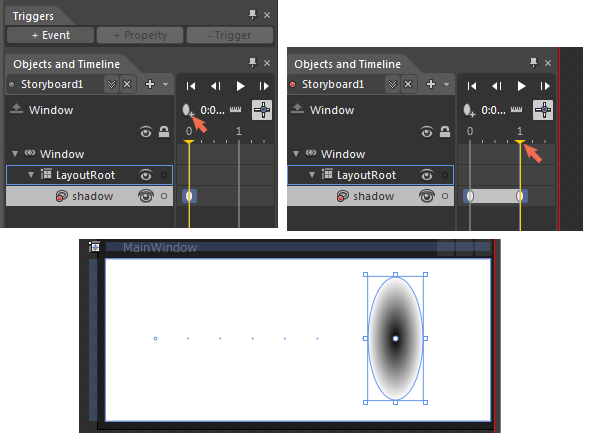Click center point of shadow ellipse
Screen dimensions: 600x433
tap(396, 339)
